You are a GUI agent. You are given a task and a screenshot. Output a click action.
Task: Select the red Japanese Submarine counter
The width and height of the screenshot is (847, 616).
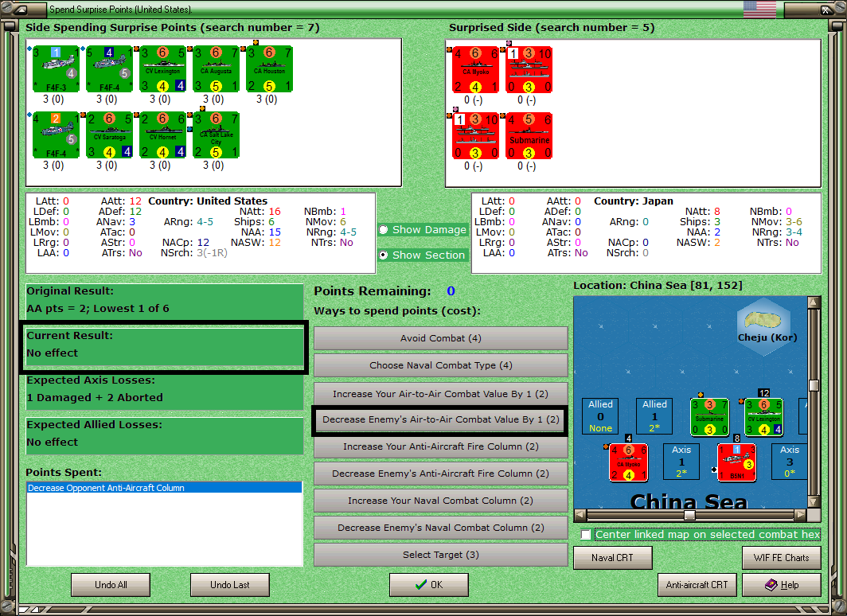click(529, 135)
